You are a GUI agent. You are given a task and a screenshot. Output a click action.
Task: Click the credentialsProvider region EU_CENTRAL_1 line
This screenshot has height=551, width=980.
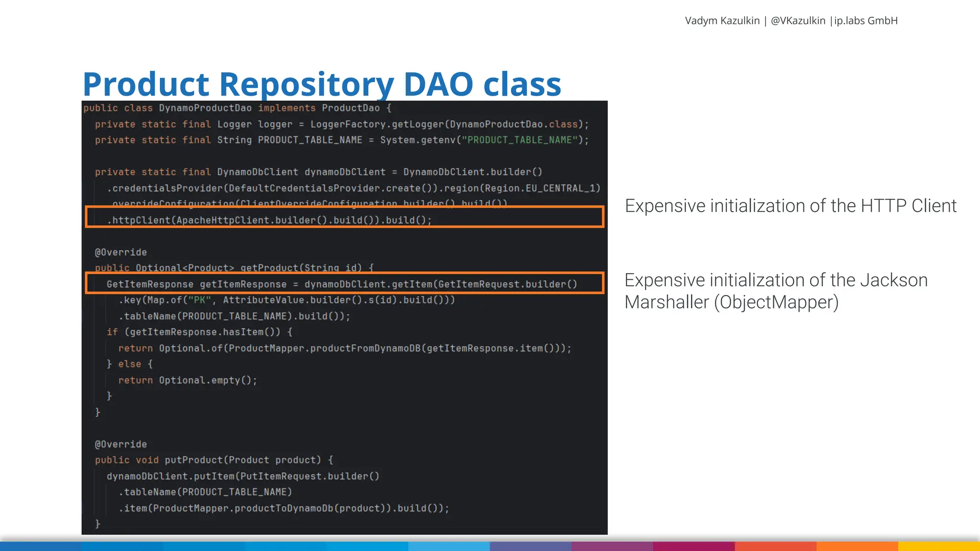coord(353,188)
